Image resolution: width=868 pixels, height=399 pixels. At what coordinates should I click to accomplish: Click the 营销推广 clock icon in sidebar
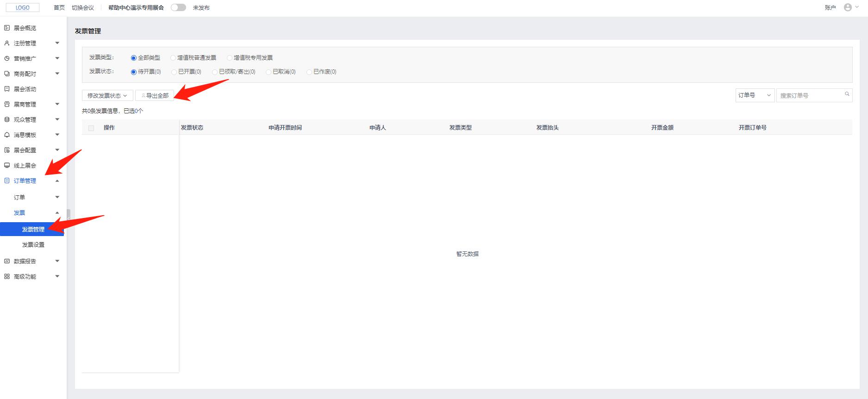pos(7,59)
